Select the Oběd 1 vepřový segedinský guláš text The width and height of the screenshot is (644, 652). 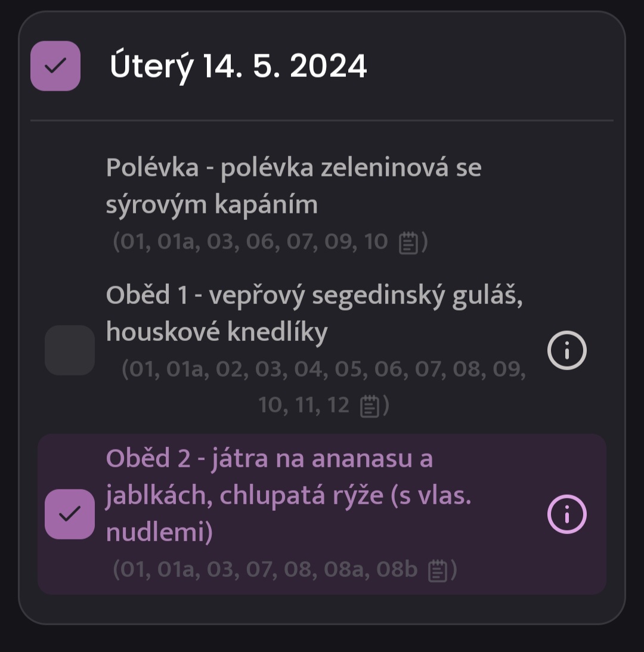coord(314,313)
